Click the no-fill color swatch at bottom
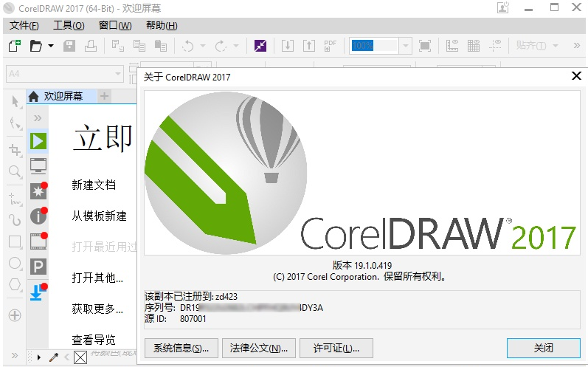Viewport: 588px width, 367px height. pyautogui.click(x=80, y=358)
